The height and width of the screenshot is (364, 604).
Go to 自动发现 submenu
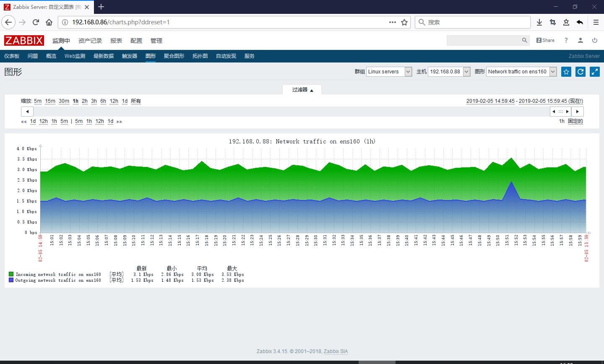(x=226, y=56)
